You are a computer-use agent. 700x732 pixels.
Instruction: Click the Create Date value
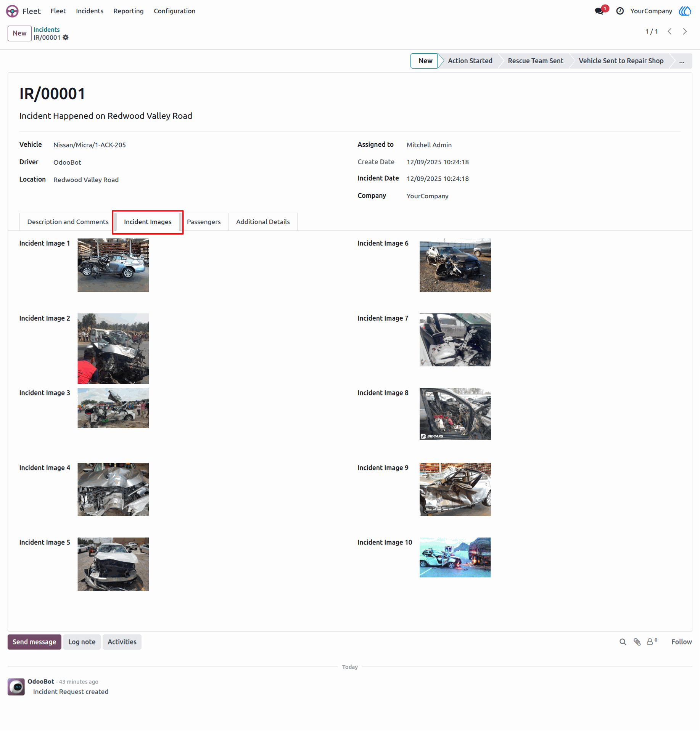click(438, 162)
